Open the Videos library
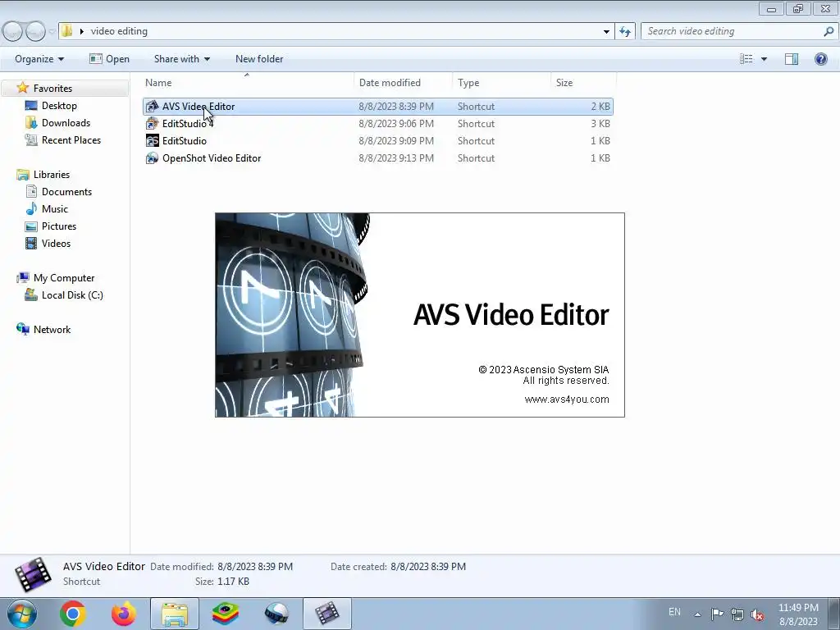The width and height of the screenshot is (840, 630). point(56,243)
